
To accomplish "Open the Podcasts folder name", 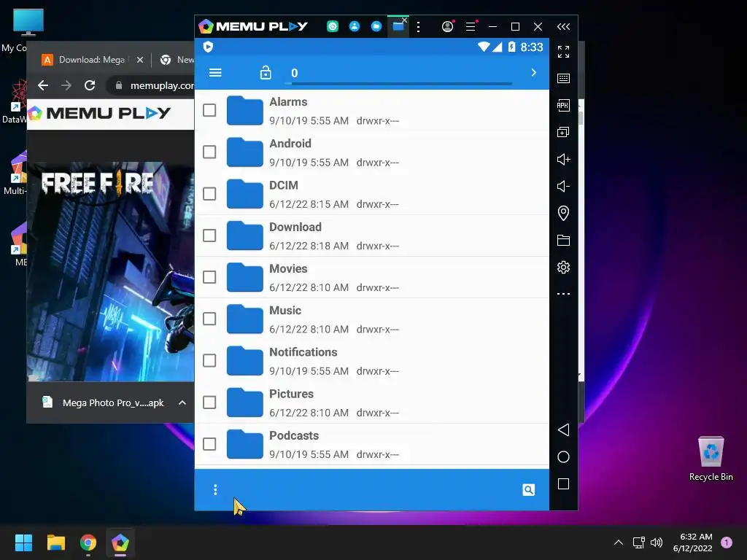I will click(294, 436).
